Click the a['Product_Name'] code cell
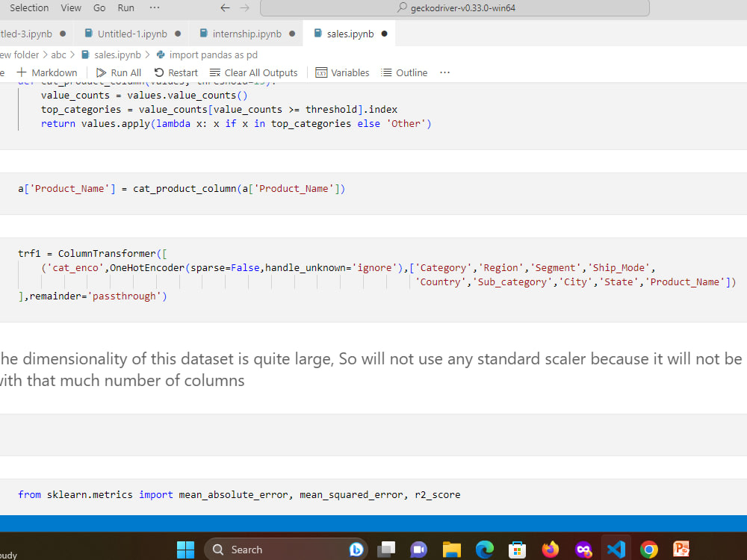The image size is (747, 560). tap(373, 194)
